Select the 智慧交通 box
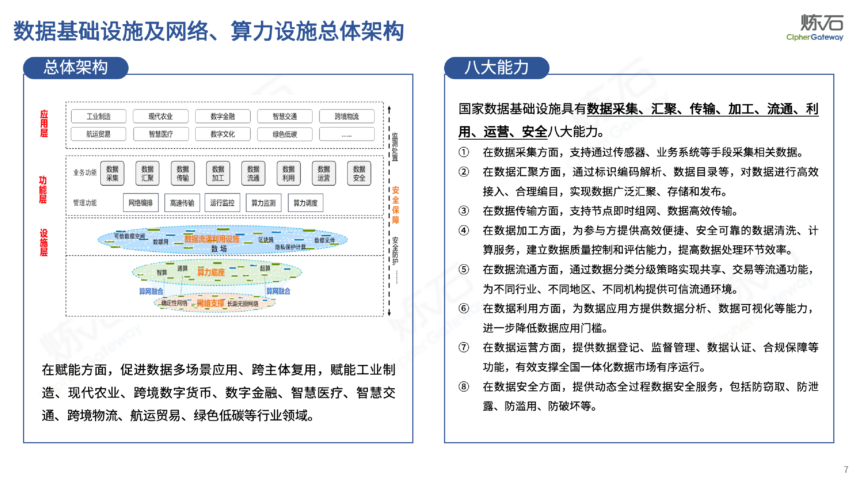The image size is (868, 488). [284, 116]
